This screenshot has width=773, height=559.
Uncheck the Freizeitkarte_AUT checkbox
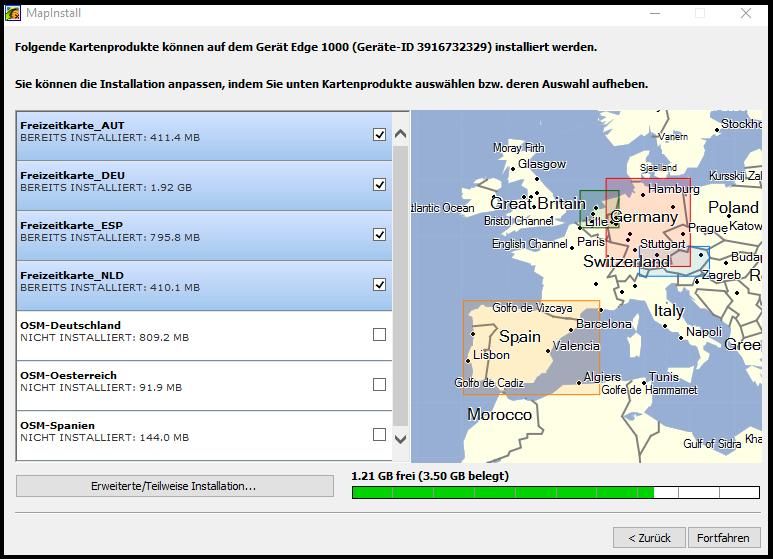tap(379, 134)
